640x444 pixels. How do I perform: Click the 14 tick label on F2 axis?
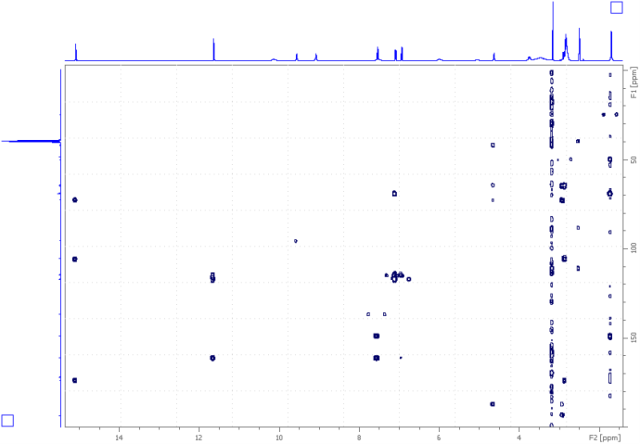pyautogui.click(x=119, y=437)
